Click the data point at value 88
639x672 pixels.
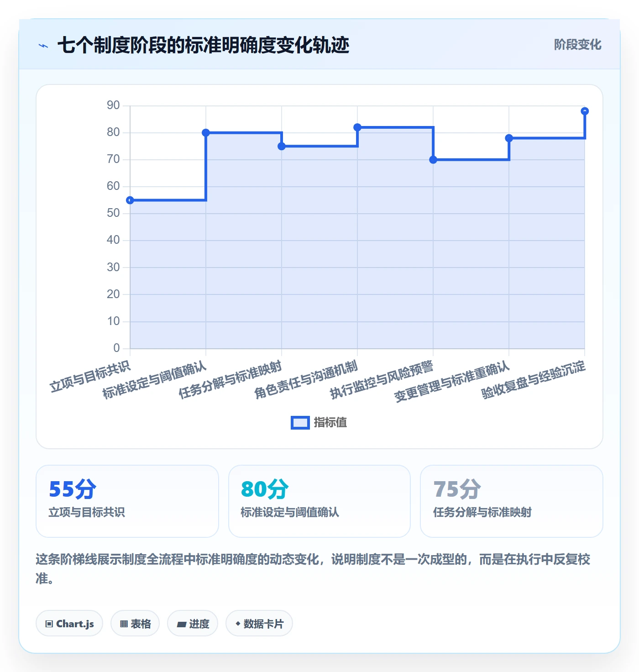(x=585, y=111)
